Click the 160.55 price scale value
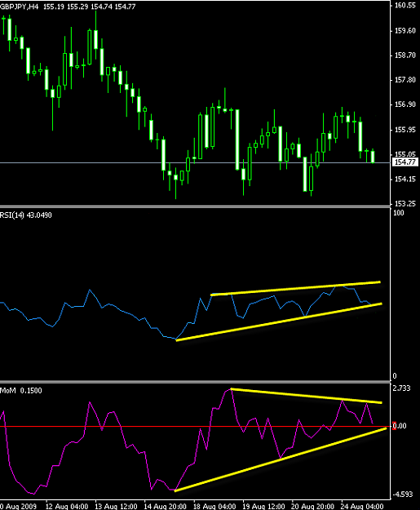Viewport: 420px width, 510px height. point(405,5)
